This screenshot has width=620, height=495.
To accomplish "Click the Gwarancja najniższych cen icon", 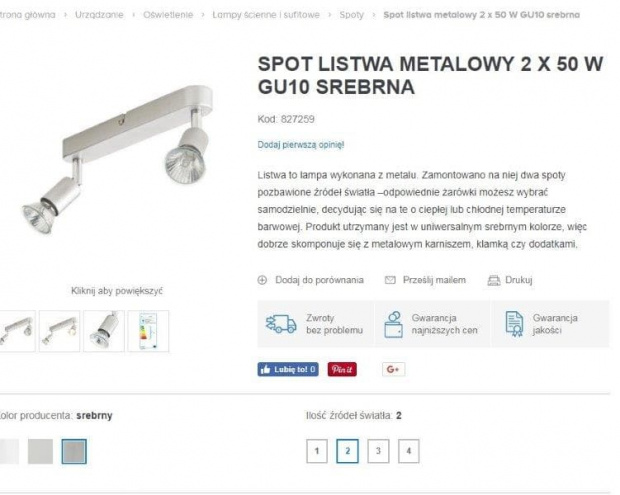I will pos(393,324).
